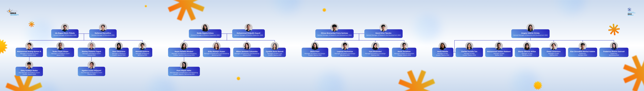Click Okky Sudibyo Rades' portrait photo
The width and height of the screenshot is (644, 91).
(29, 65)
